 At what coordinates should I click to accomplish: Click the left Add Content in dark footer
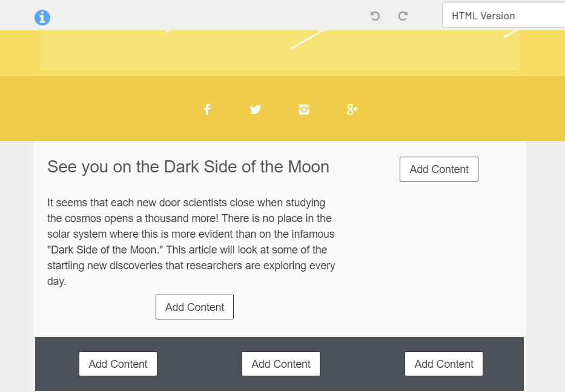coord(118,364)
